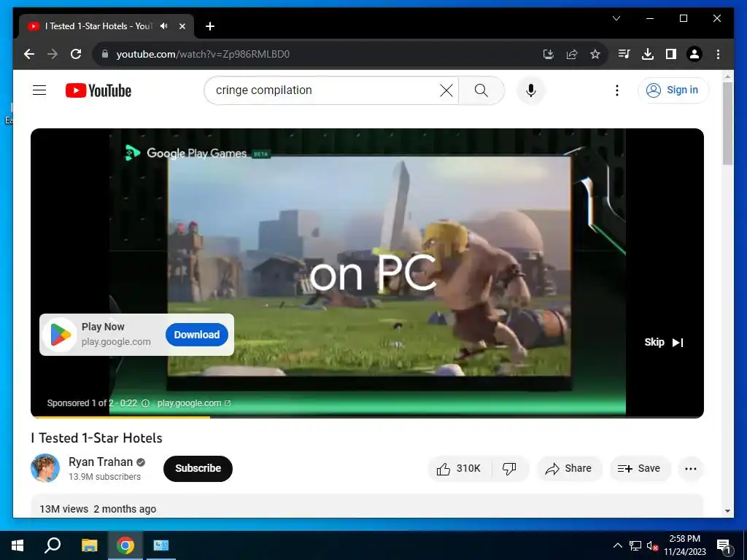Share this page from address bar
This screenshot has height=560, width=747.
(x=572, y=54)
